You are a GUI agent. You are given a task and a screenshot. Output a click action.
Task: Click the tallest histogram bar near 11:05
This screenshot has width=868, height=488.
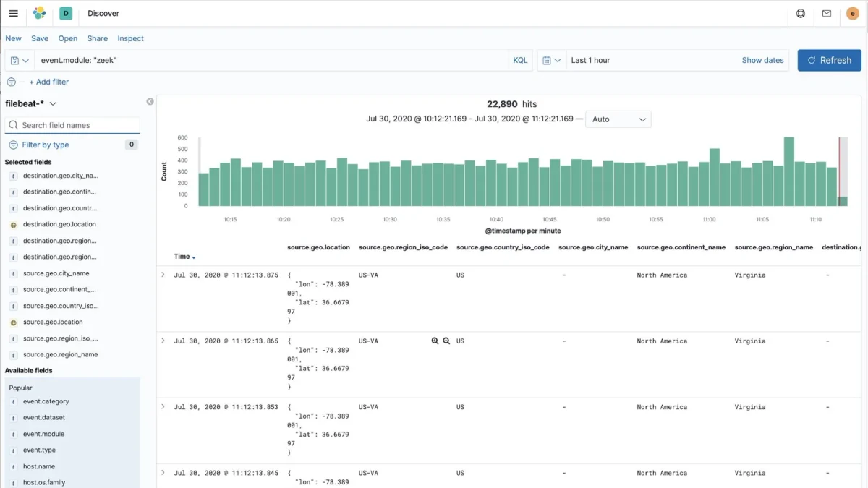tap(789, 172)
